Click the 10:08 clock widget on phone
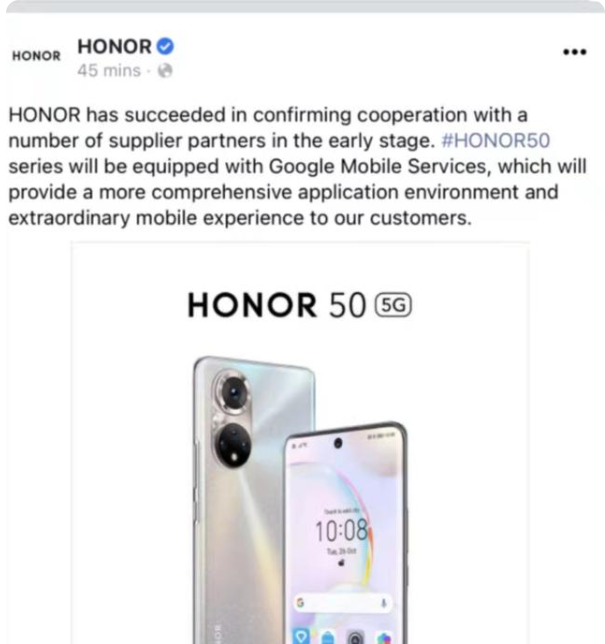 [x=340, y=530]
